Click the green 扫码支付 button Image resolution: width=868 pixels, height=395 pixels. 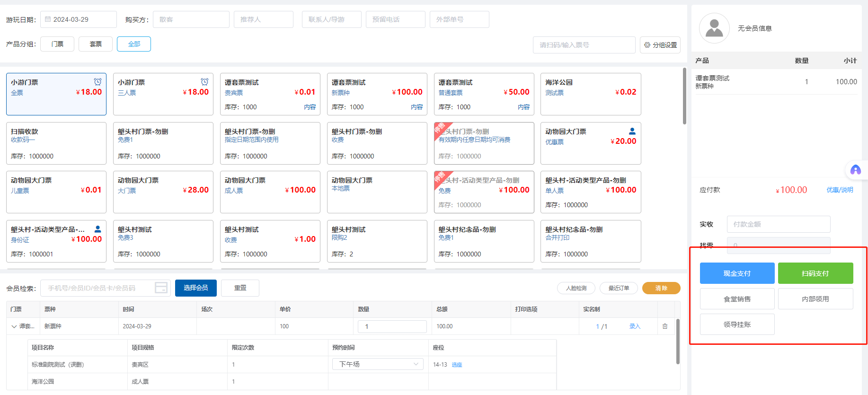(815, 273)
